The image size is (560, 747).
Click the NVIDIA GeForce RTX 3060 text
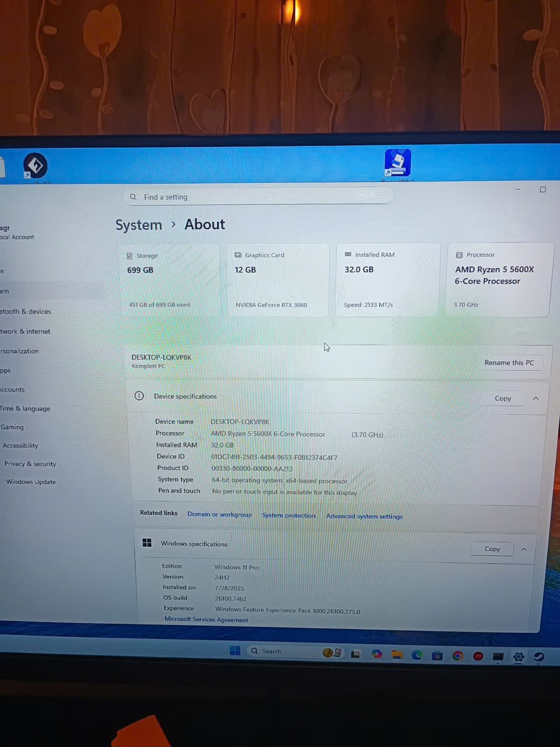click(271, 305)
